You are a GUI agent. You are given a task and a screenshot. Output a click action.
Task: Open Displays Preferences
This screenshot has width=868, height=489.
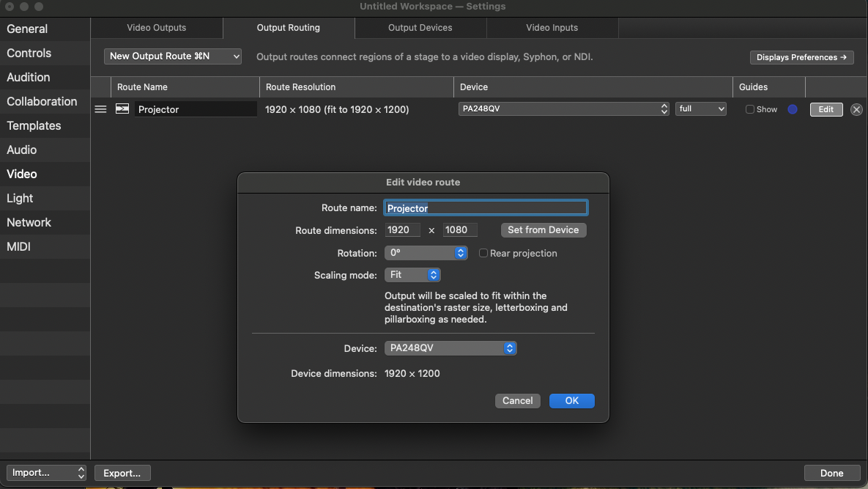[801, 57]
